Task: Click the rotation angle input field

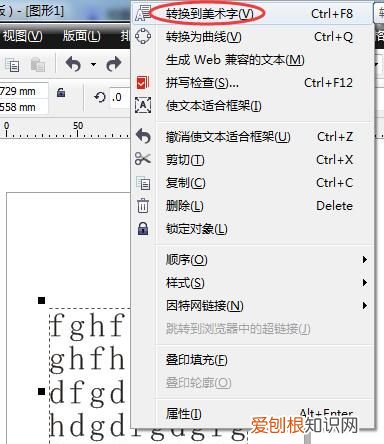Action: click(x=120, y=97)
